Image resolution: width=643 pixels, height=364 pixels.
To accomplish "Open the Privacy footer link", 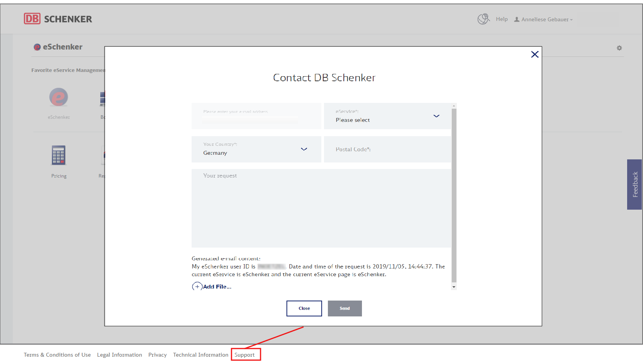I will tap(158, 355).
